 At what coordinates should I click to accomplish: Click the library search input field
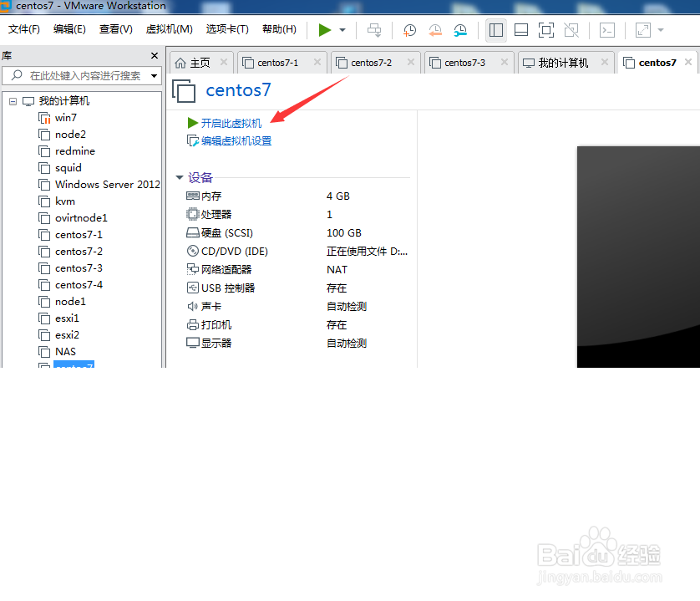80,75
